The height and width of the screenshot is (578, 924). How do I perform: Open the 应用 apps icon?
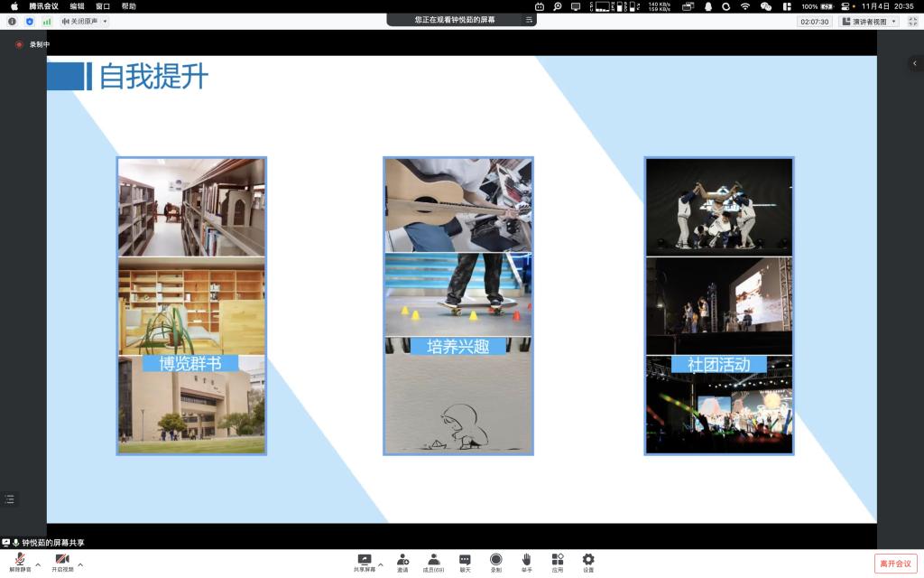coord(558,561)
